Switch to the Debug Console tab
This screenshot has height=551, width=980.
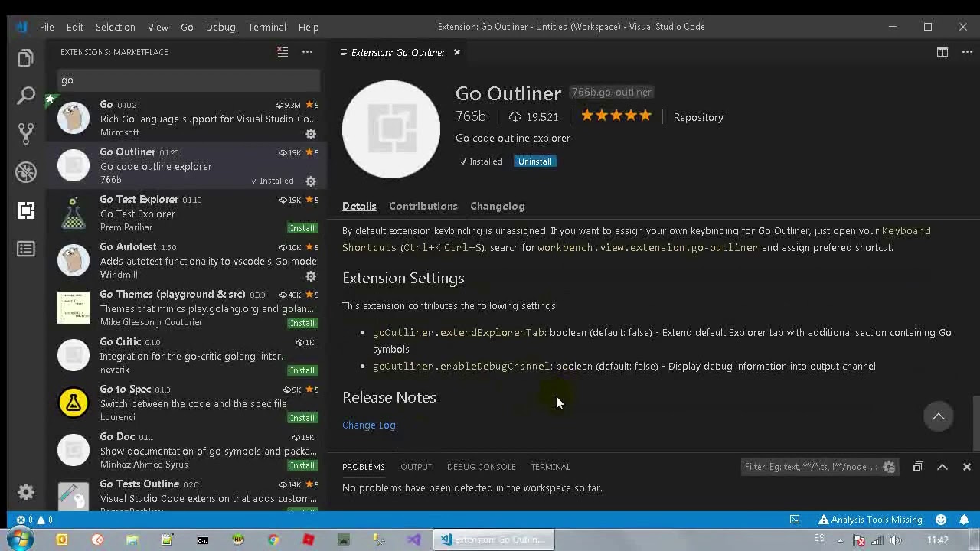[x=481, y=467]
